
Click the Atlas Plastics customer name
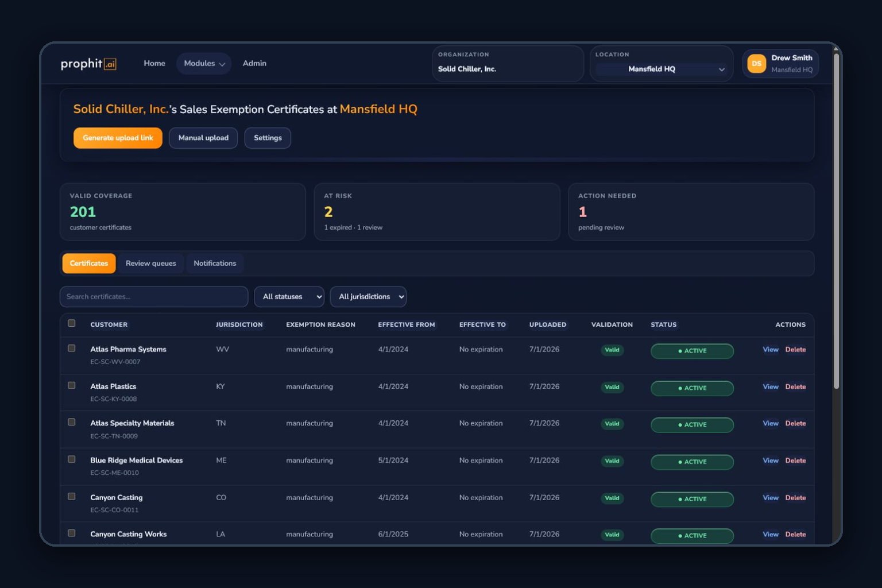113,386
